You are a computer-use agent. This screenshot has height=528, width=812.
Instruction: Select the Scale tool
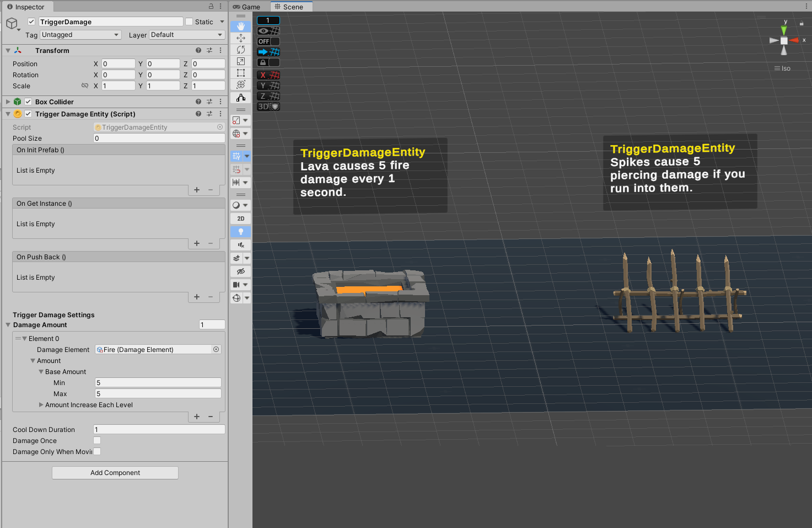241,61
